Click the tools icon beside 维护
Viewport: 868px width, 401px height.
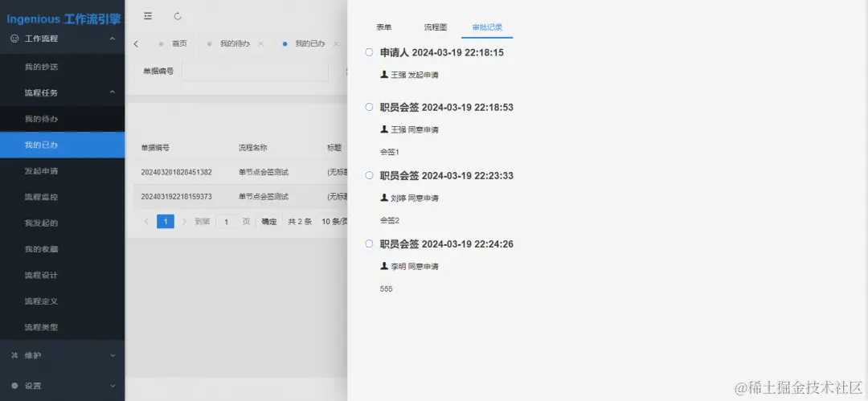click(x=15, y=355)
